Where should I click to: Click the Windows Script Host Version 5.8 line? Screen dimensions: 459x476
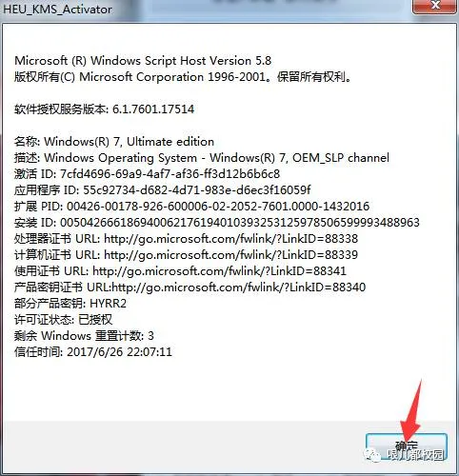coord(143,60)
